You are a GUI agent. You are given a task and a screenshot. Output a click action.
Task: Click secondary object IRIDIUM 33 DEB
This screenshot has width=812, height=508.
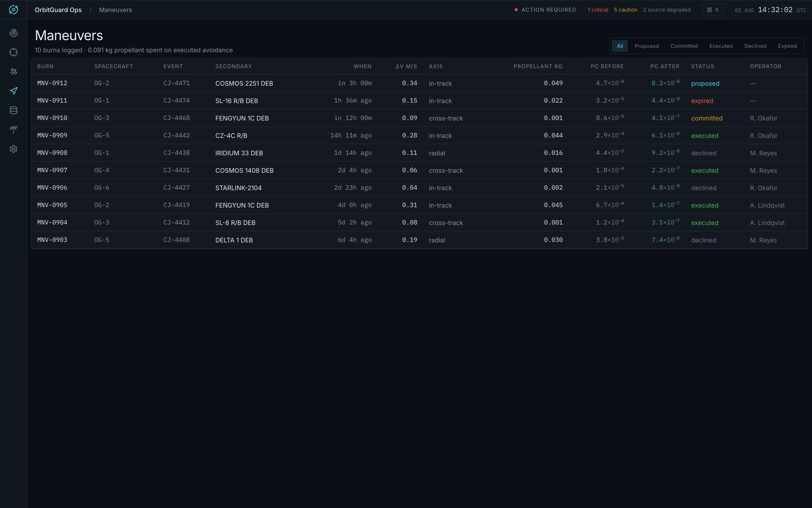point(239,153)
